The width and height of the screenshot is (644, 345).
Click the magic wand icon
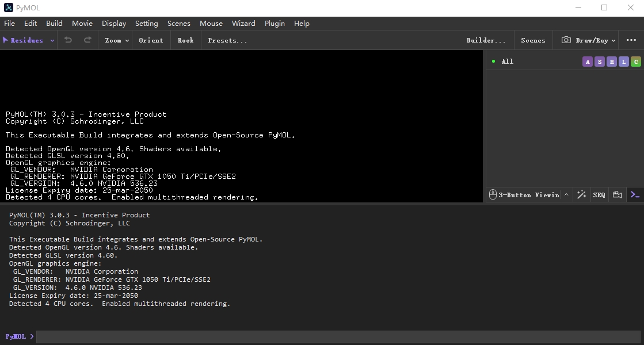coord(582,194)
